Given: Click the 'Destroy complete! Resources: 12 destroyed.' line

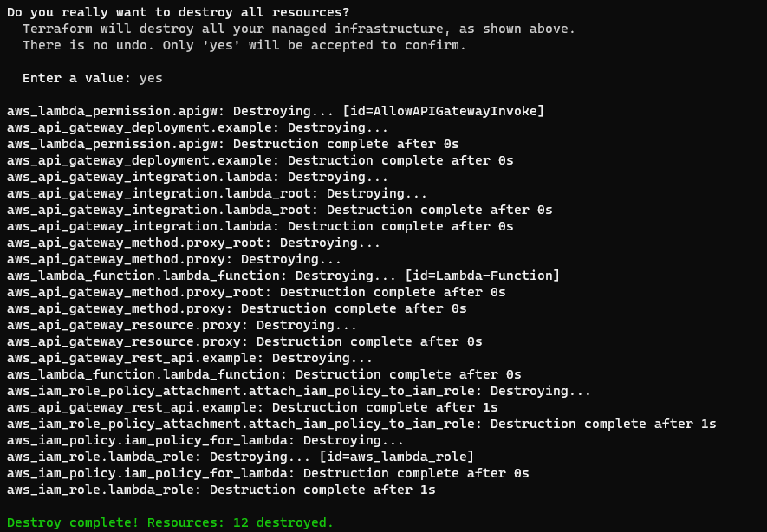Looking at the screenshot, I should [x=170, y=522].
